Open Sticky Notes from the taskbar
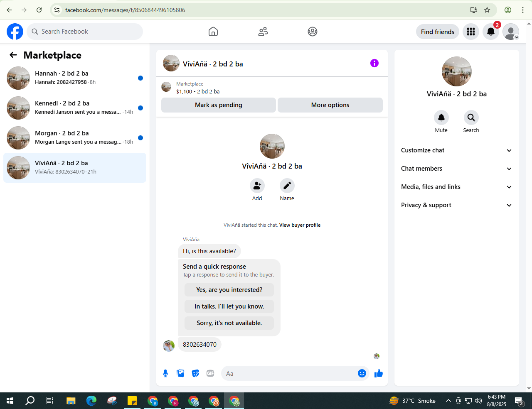The height and width of the screenshot is (409, 532). coord(132,401)
